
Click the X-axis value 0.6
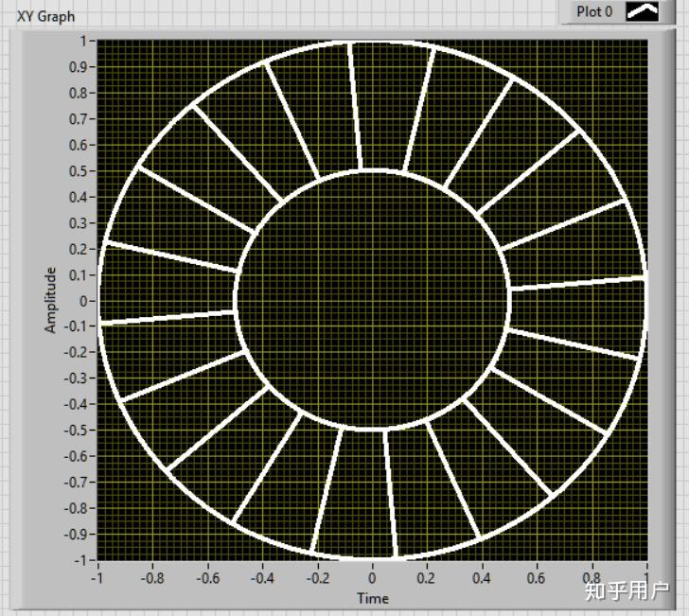tap(537, 578)
